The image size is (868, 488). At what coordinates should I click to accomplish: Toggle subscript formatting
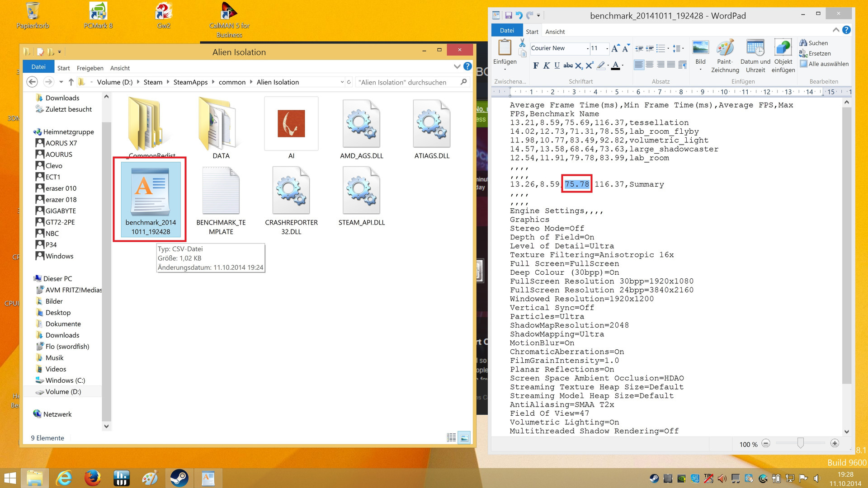pos(579,66)
